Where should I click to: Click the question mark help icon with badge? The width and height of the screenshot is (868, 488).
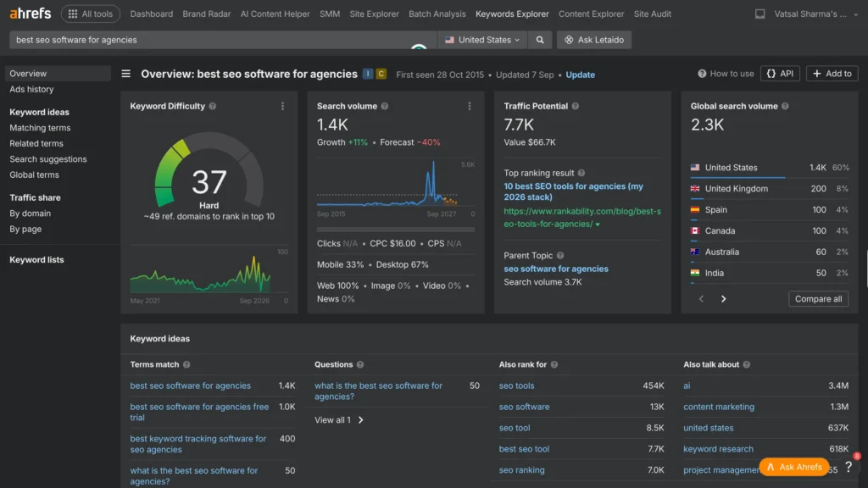[x=849, y=467]
